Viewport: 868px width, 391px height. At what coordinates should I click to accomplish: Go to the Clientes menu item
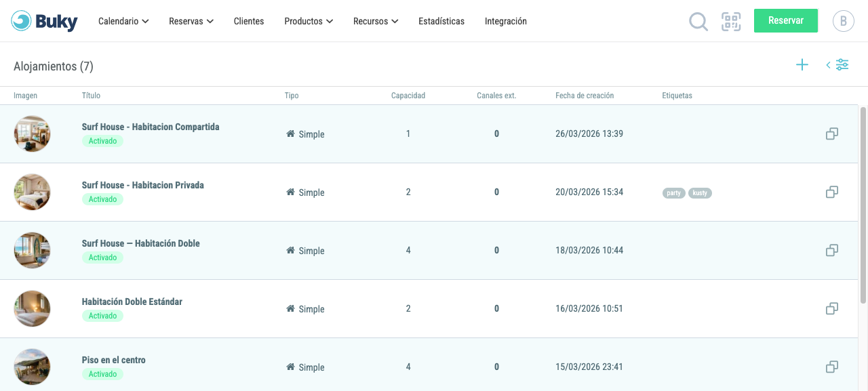pyautogui.click(x=249, y=21)
